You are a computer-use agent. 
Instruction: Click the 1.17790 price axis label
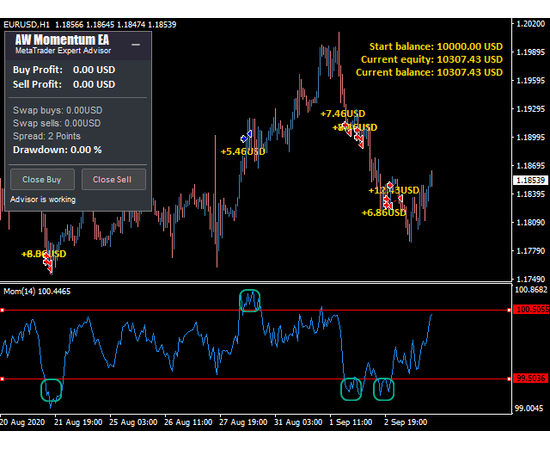pyautogui.click(x=531, y=251)
